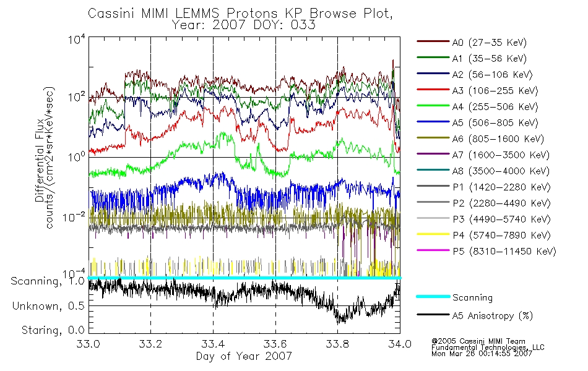
Task: Click the navy A2 legend line
Action: click(x=433, y=74)
